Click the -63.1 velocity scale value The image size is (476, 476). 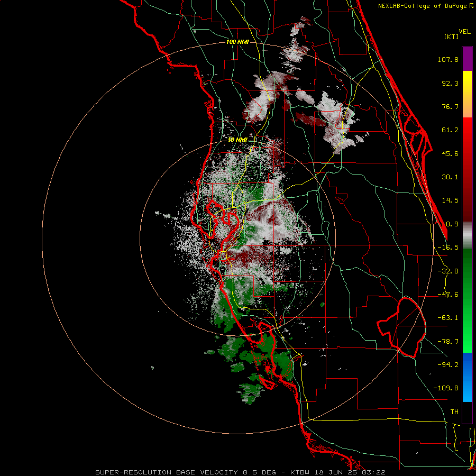click(x=448, y=318)
